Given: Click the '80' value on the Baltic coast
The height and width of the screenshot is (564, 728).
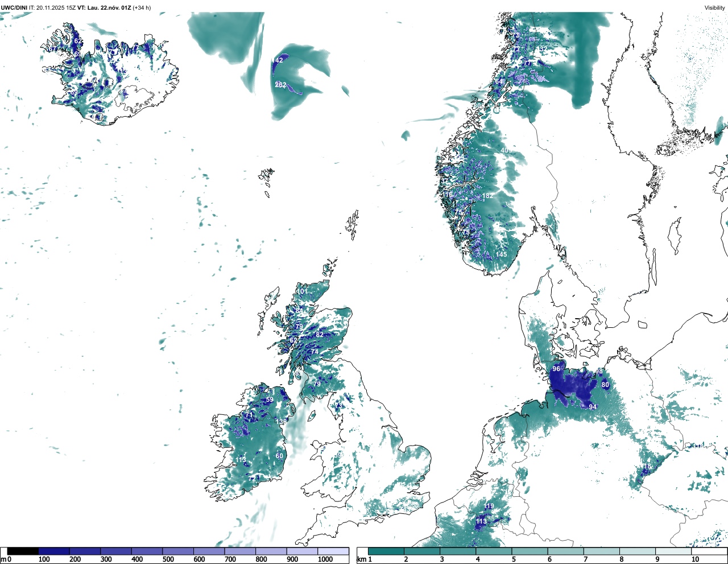Looking at the screenshot, I should pos(605,385).
